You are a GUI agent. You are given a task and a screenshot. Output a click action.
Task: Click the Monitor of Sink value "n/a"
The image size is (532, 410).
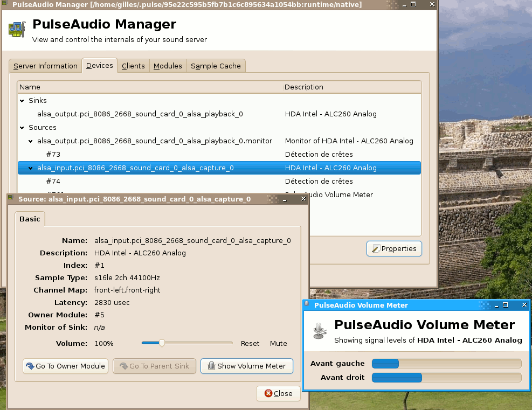pos(99,328)
